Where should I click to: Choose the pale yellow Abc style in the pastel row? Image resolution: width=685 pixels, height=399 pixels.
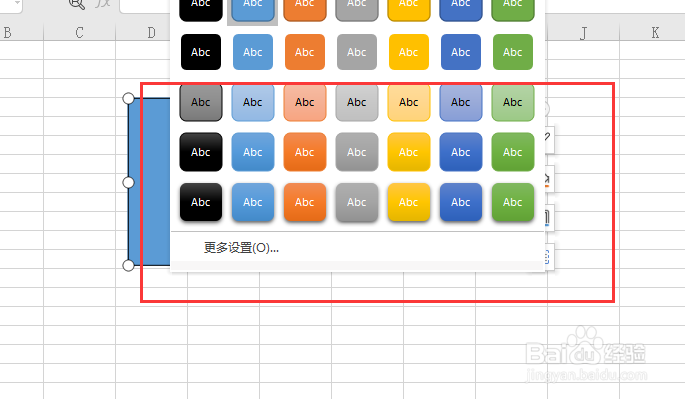[x=408, y=102]
